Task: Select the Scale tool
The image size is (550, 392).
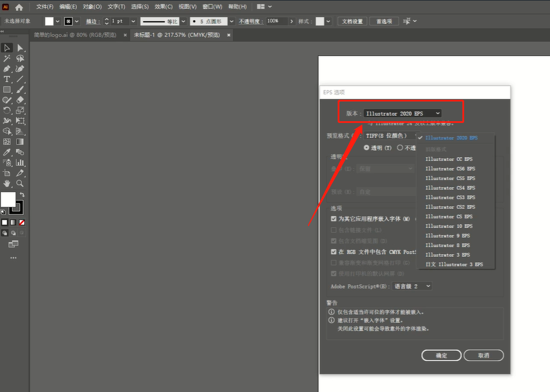Action: click(20, 110)
